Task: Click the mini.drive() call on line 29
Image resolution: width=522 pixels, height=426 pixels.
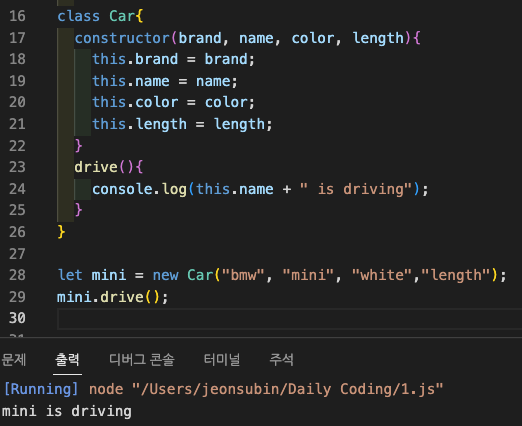Action: point(113,297)
